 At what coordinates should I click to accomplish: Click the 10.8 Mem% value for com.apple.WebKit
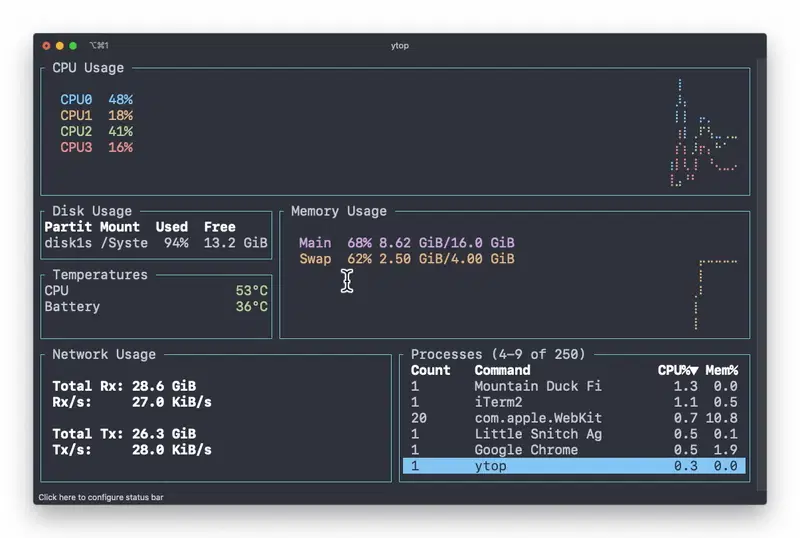tap(721, 418)
